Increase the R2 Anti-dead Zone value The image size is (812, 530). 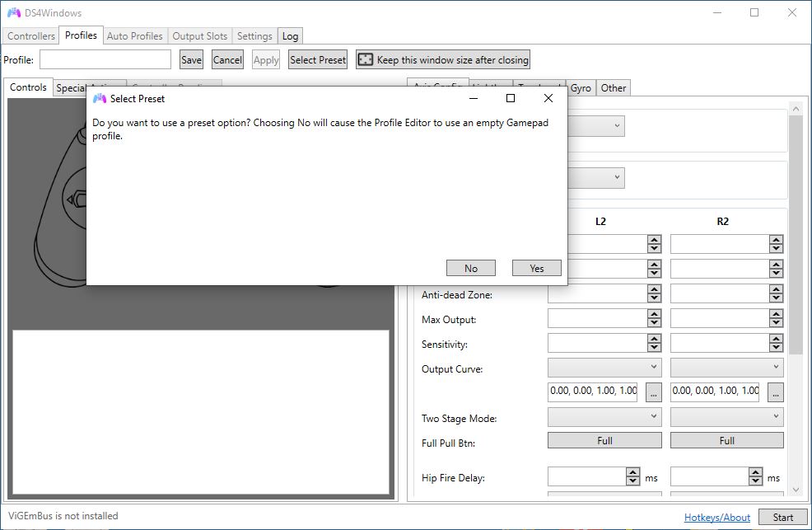(776, 289)
